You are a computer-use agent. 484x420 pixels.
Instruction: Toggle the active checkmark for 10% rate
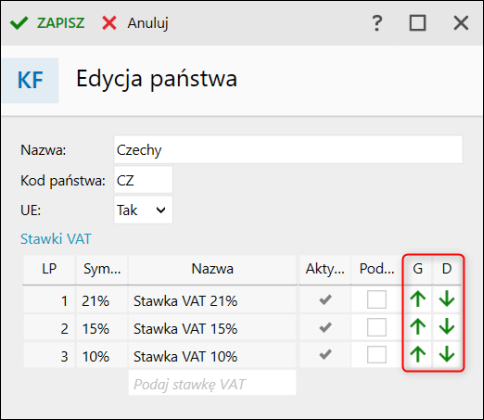point(325,354)
